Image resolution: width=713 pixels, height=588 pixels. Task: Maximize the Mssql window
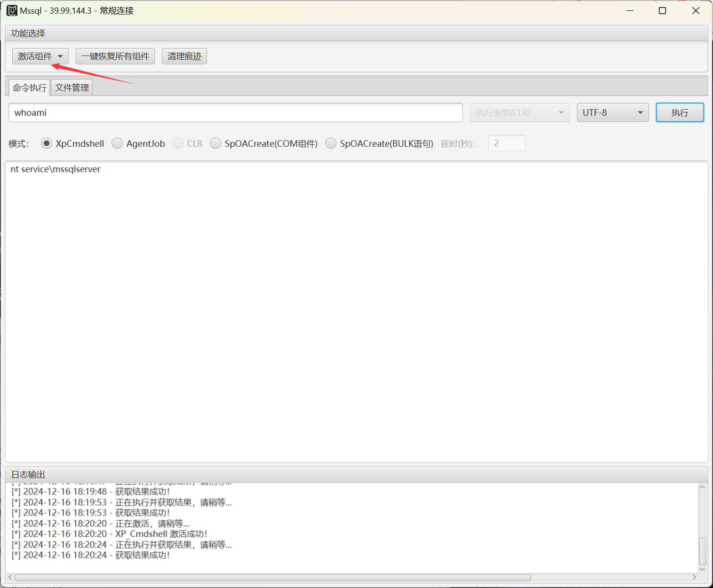[x=662, y=10]
